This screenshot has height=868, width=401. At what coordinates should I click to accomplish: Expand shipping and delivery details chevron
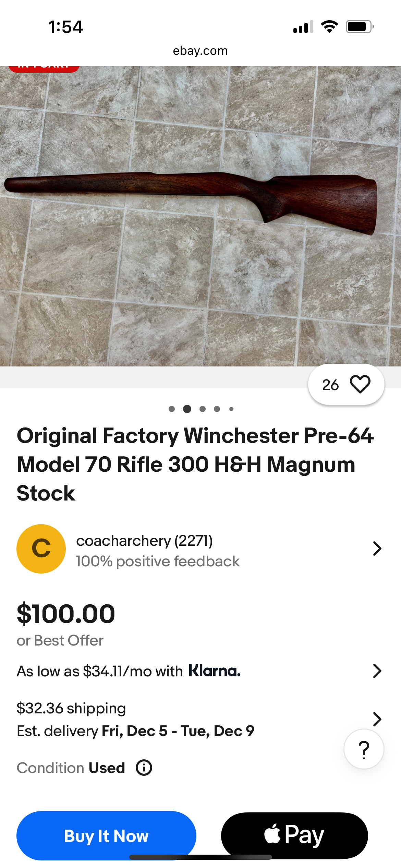point(377,719)
